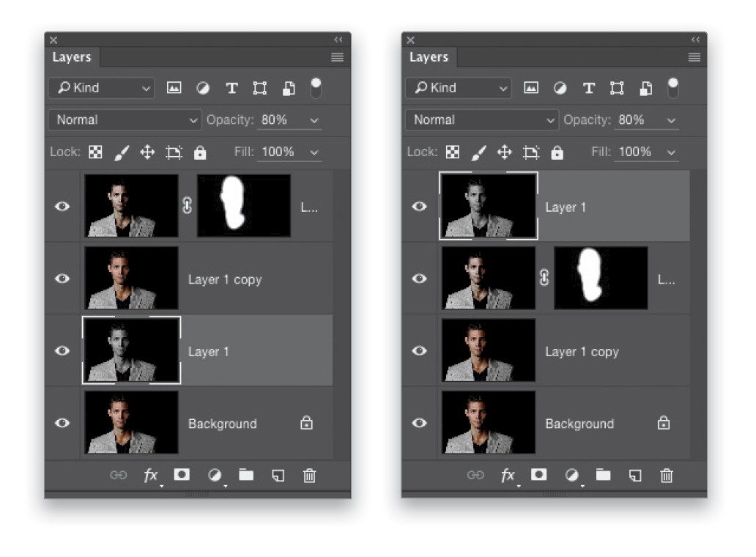756x557 pixels.
Task: Click the Layers tab title
Action: click(71, 57)
